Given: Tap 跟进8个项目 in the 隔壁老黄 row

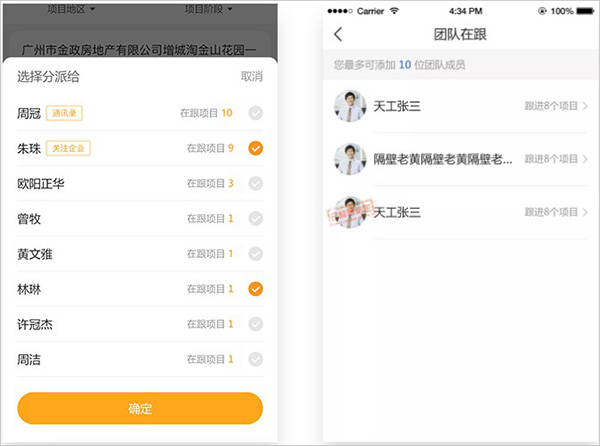Looking at the screenshot, I should click(551, 159).
